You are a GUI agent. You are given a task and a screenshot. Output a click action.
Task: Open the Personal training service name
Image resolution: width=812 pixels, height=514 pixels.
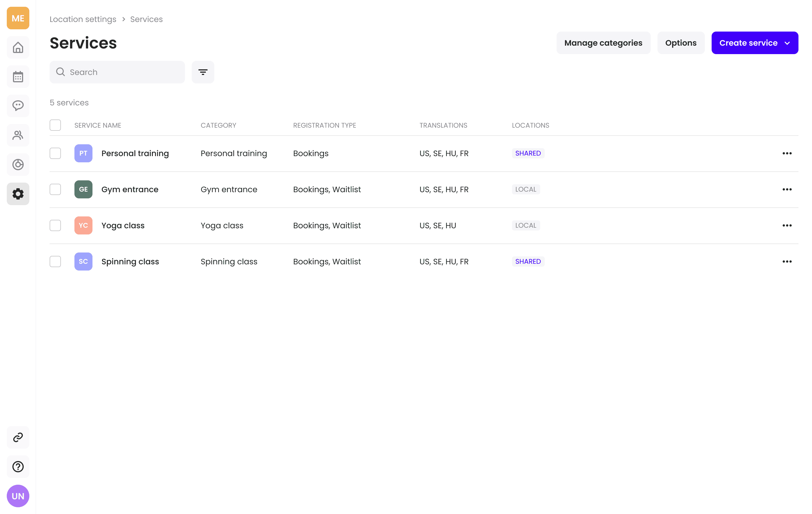coord(135,153)
